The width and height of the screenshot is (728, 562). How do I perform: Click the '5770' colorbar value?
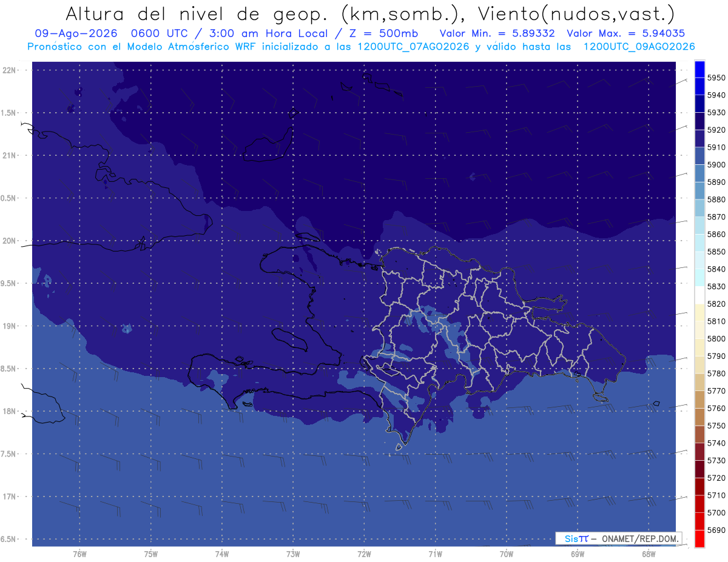pos(716,391)
